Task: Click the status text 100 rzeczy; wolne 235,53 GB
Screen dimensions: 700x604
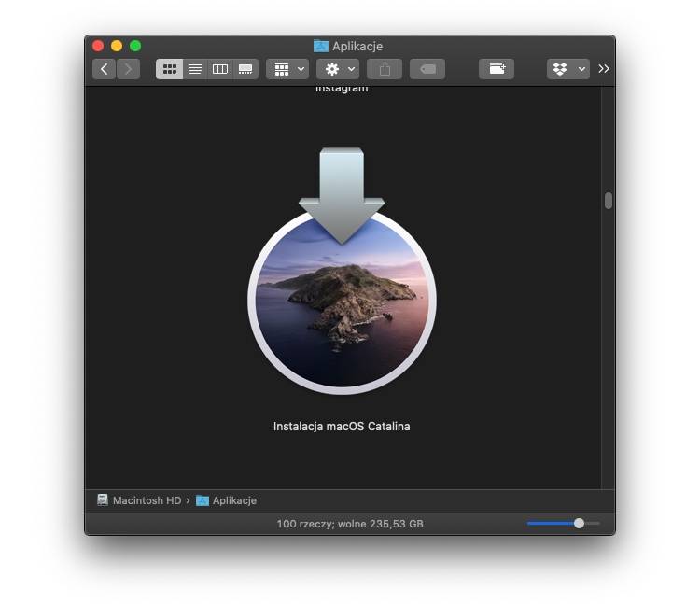Action: click(350, 524)
